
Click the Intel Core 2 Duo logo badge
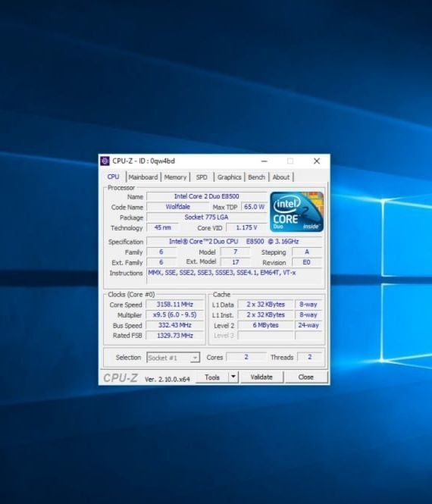coord(296,211)
